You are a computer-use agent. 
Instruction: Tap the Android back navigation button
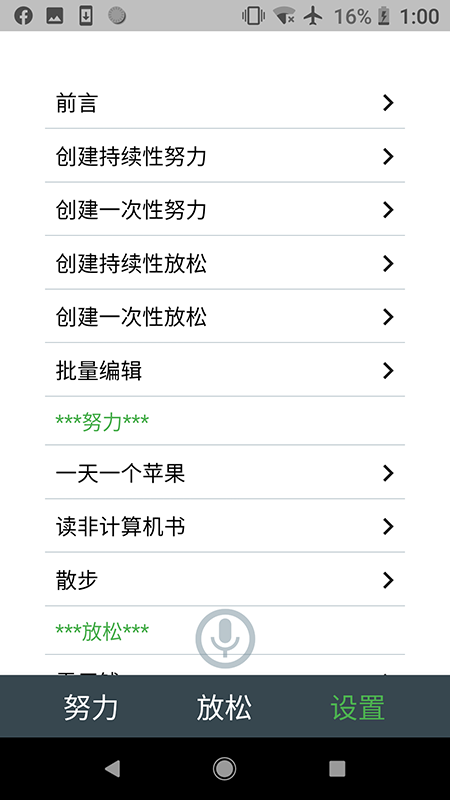coord(112,768)
